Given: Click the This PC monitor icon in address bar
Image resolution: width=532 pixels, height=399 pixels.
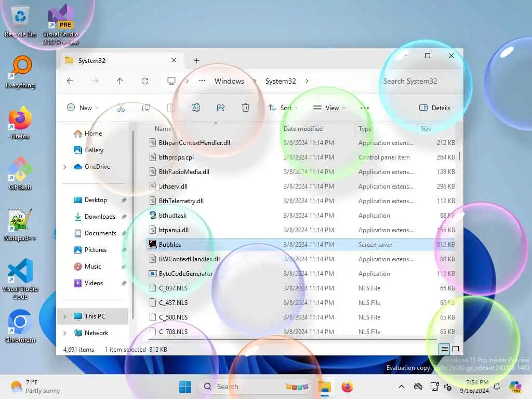Looking at the screenshot, I should (171, 81).
